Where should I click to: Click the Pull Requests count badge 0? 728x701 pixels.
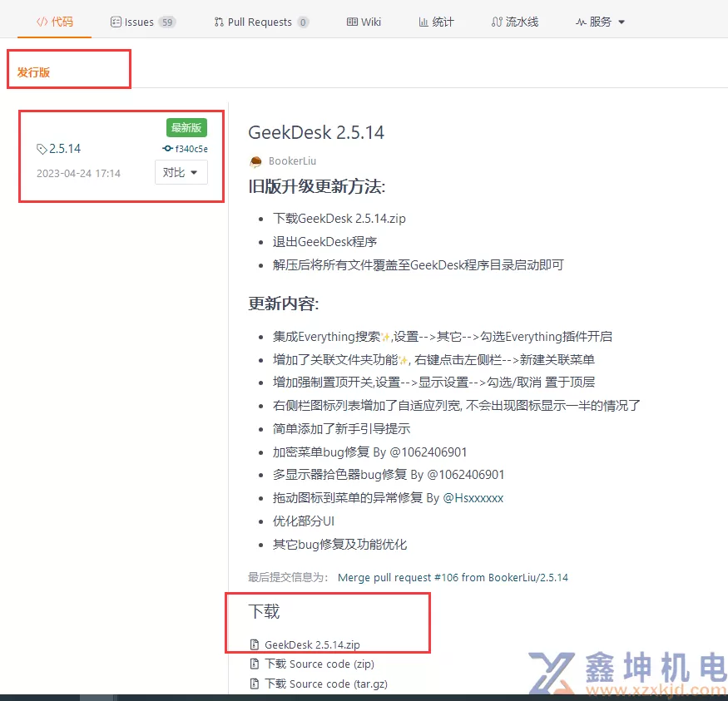(x=303, y=22)
